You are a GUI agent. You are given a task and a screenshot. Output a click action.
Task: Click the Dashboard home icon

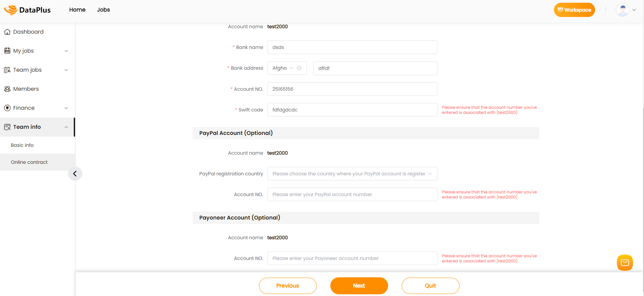(7, 32)
